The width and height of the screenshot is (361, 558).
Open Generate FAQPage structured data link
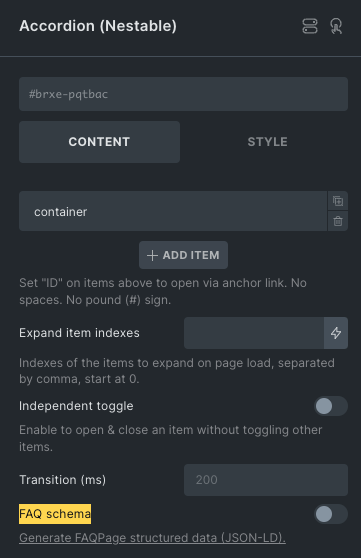click(x=152, y=538)
